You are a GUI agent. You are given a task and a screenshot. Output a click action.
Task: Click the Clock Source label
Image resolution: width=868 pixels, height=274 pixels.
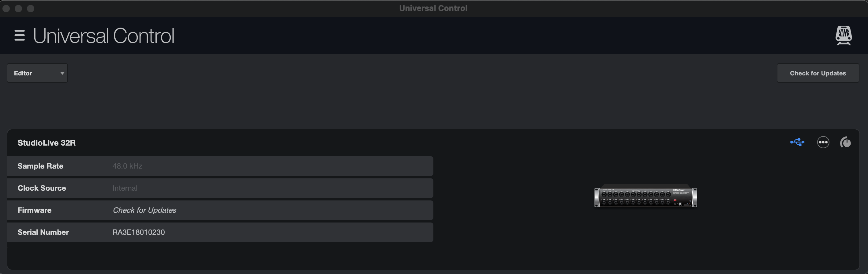[41, 188]
